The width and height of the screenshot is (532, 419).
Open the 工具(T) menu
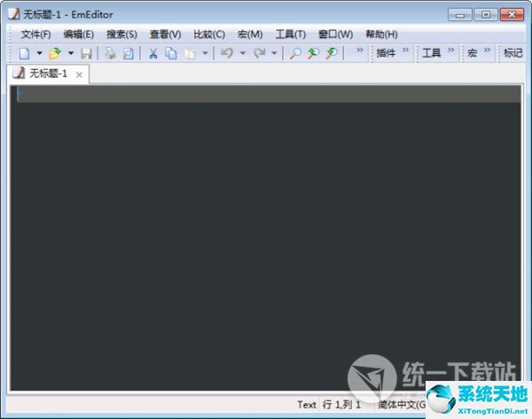[x=291, y=35]
